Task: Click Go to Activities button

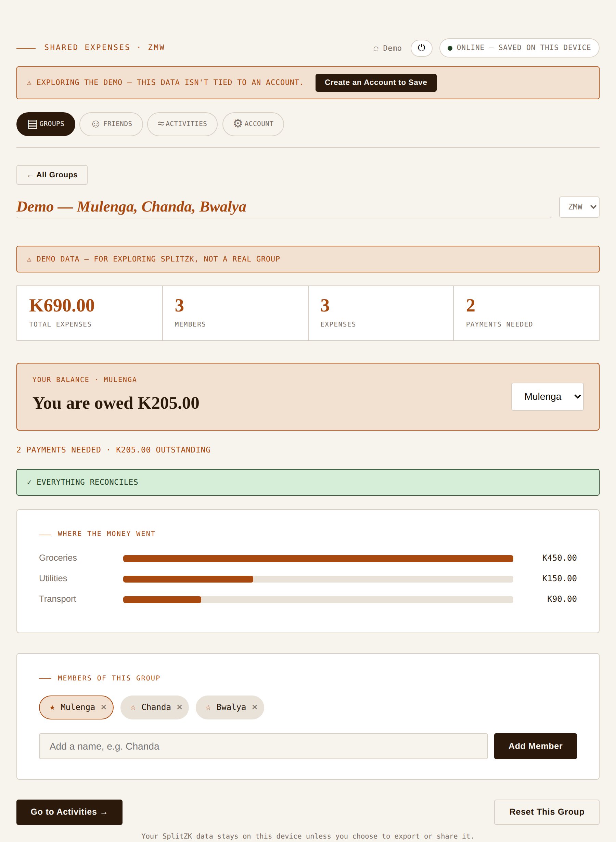Action: (x=69, y=812)
